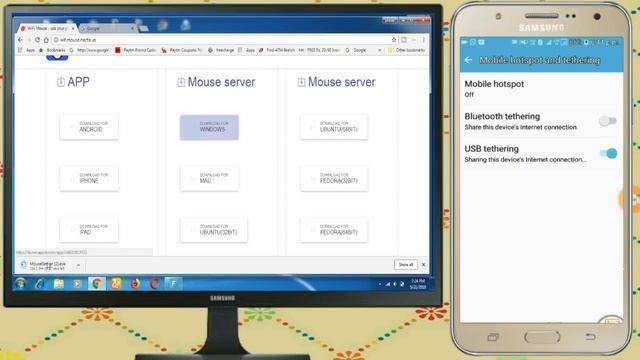The height and width of the screenshot is (360, 640).
Task: Open the Other bookmarks folder
Action: [406, 50]
